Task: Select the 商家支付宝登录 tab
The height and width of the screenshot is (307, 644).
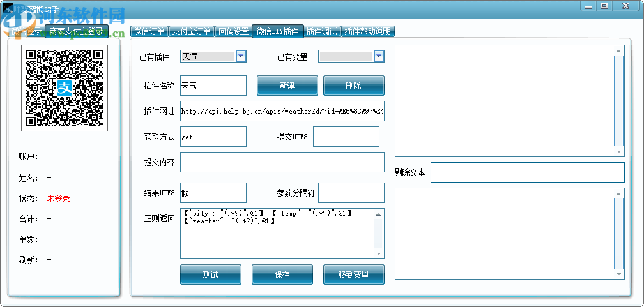Action: pyautogui.click(x=77, y=31)
